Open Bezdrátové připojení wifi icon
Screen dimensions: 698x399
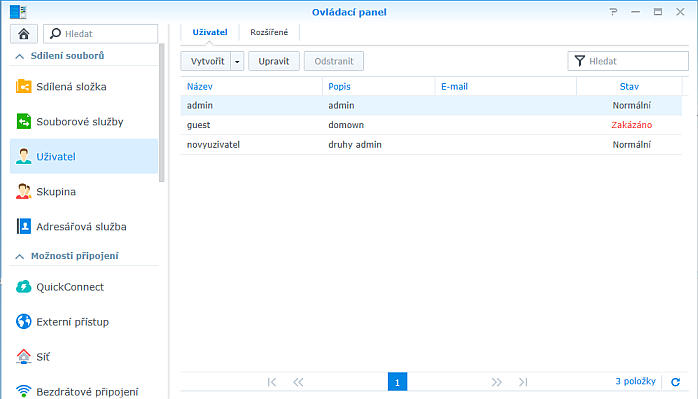(24, 391)
